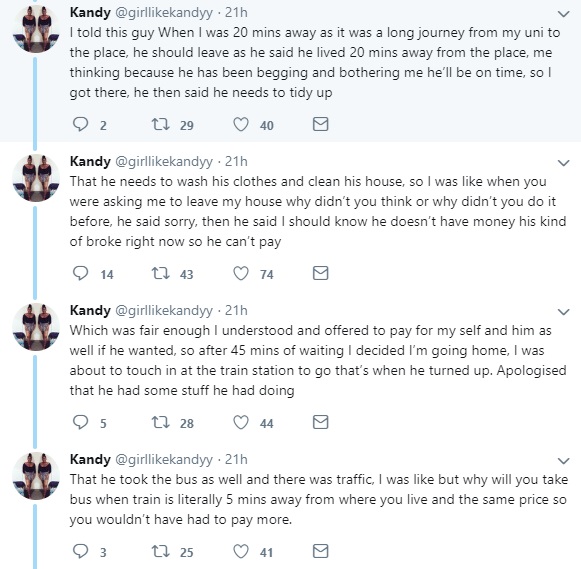Send the first tweet via direct message
The width and height of the screenshot is (581, 569).
321,124
